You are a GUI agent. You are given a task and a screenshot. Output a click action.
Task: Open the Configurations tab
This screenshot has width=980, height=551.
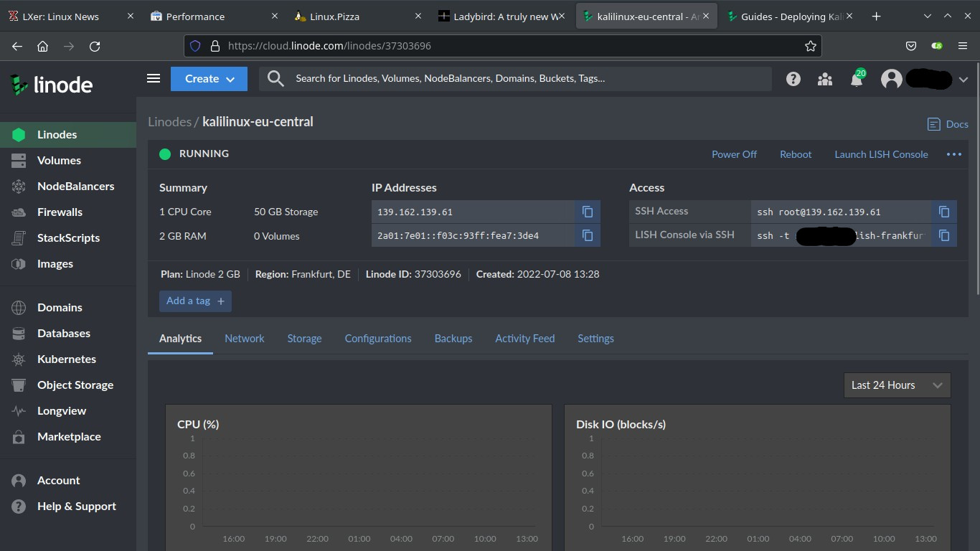(x=378, y=339)
